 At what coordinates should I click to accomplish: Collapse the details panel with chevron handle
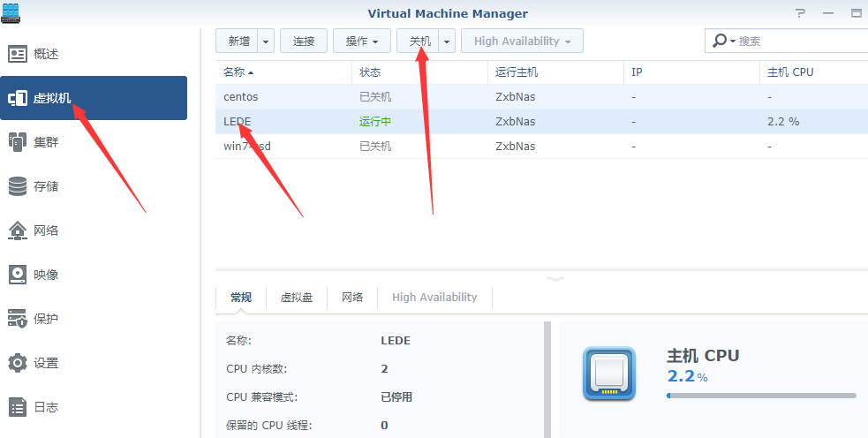click(555, 278)
